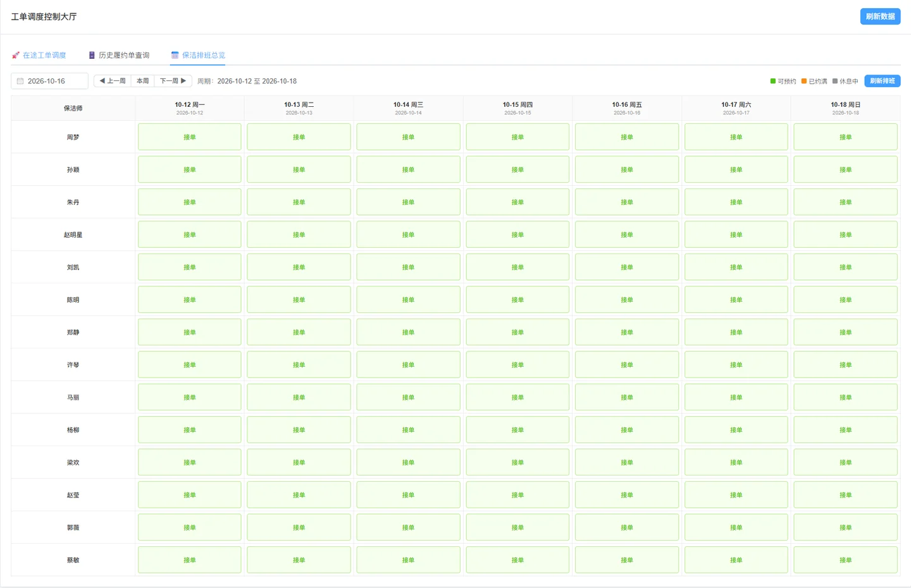The width and height of the screenshot is (911, 588).
Task: Select 马丽's 接单 slot on 10-14 周三
Action: click(x=408, y=397)
